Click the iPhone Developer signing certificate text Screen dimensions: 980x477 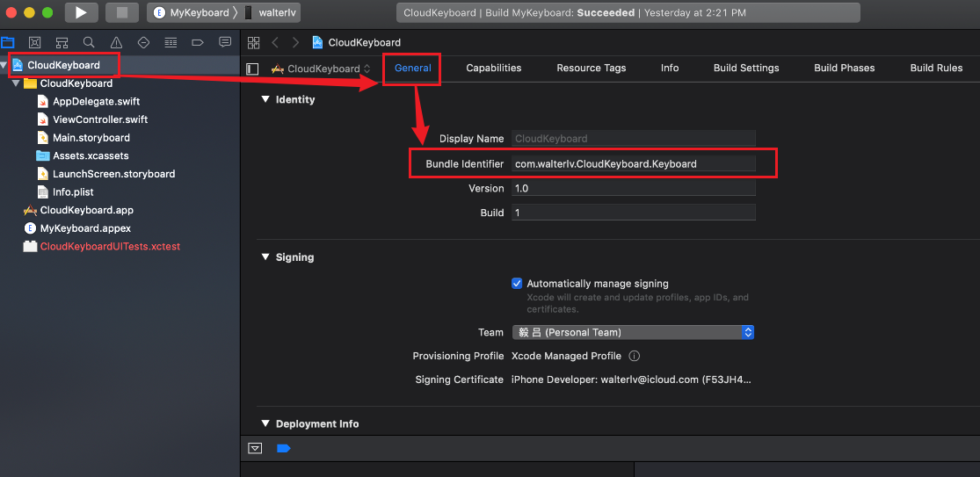(631, 379)
